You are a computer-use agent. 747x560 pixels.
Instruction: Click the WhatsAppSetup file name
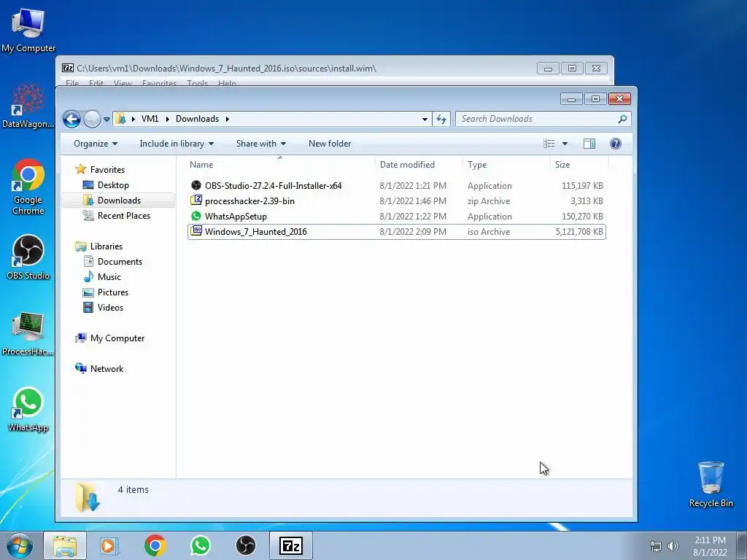(x=236, y=216)
